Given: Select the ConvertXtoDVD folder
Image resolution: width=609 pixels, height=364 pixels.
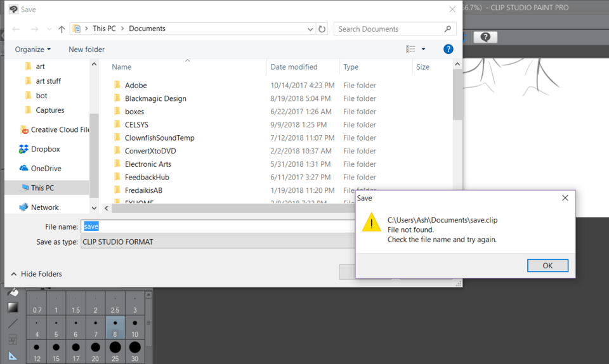Looking at the screenshot, I should point(150,151).
